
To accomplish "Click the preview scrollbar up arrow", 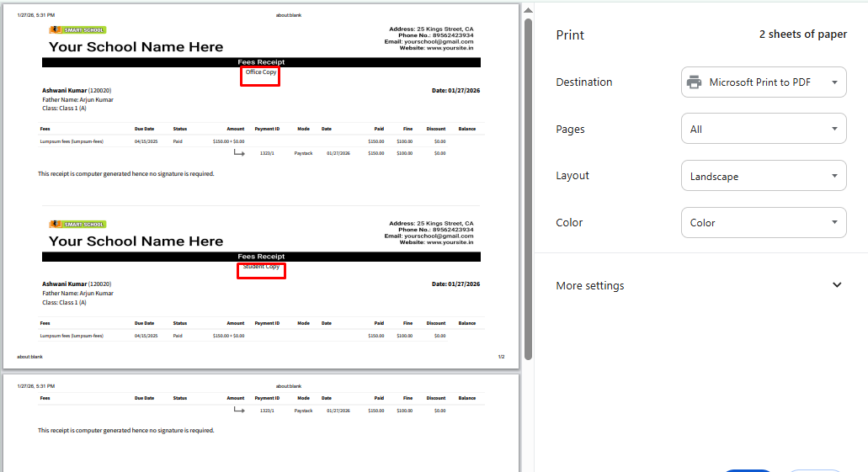I will tap(527, 10).
